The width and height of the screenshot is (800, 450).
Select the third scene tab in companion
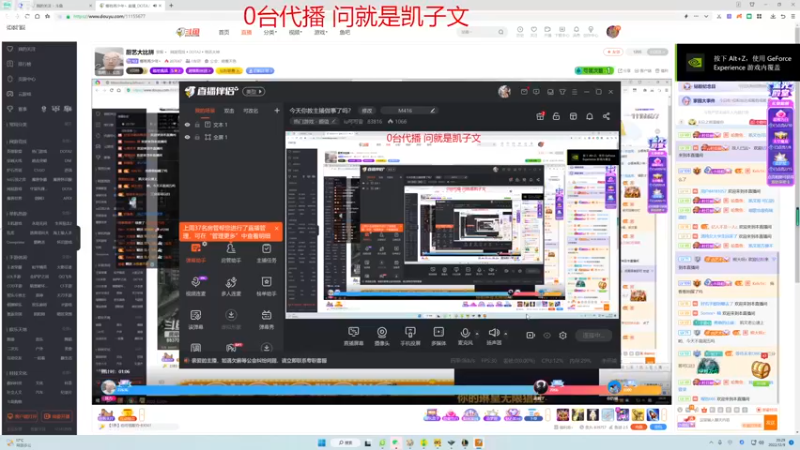coord(251,111)
